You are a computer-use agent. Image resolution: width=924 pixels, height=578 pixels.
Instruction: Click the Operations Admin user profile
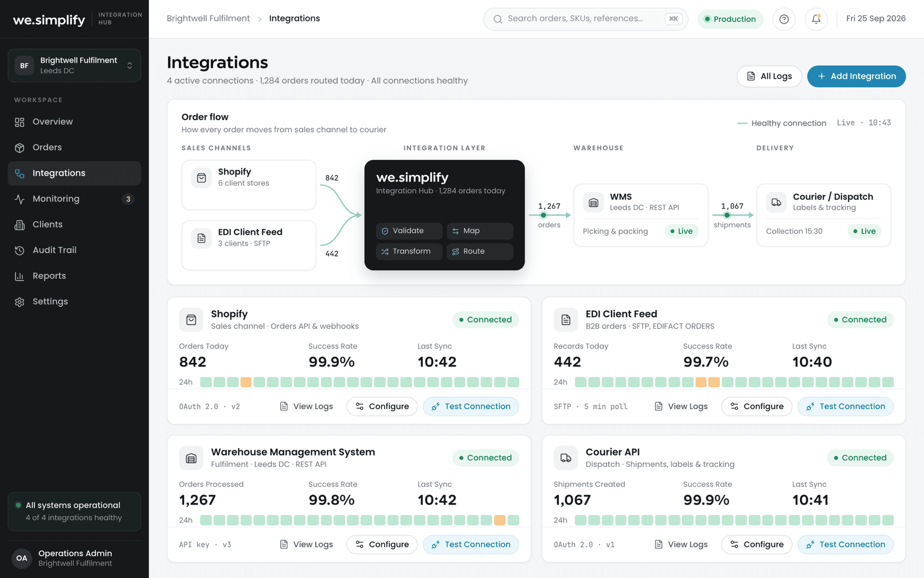74,558
